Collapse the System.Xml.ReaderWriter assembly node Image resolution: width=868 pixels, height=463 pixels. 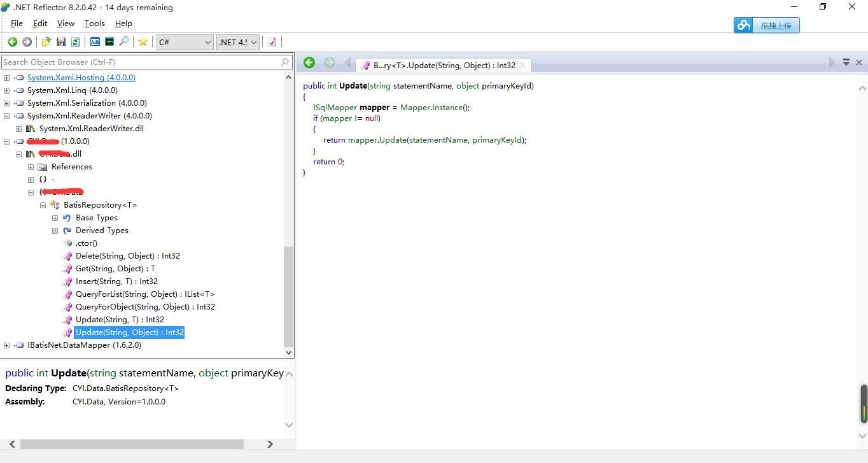(6, 116)
